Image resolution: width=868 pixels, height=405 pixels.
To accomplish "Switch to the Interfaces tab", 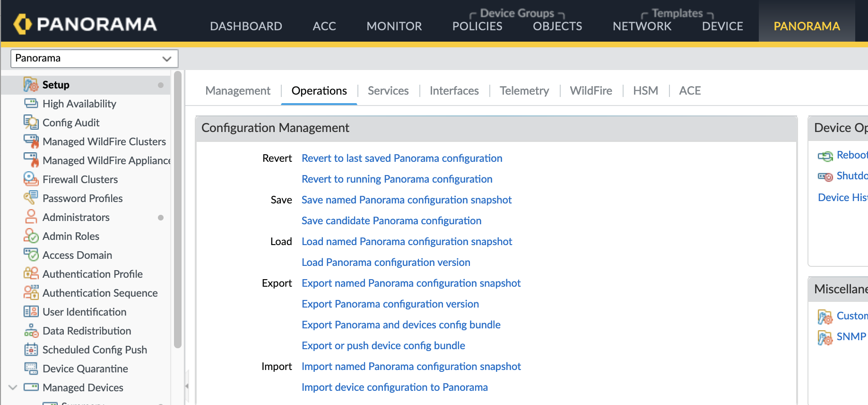I will 454,90.
